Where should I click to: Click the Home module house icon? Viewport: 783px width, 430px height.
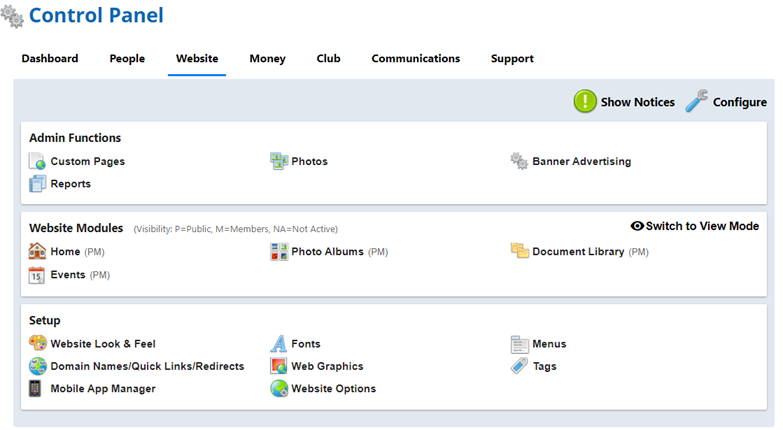37,252
